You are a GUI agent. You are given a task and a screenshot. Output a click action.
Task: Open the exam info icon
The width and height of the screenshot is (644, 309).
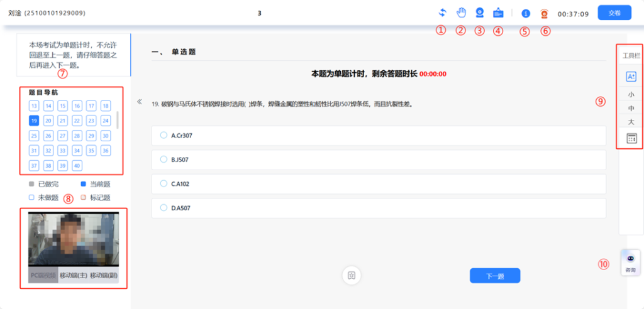point(526,13)
